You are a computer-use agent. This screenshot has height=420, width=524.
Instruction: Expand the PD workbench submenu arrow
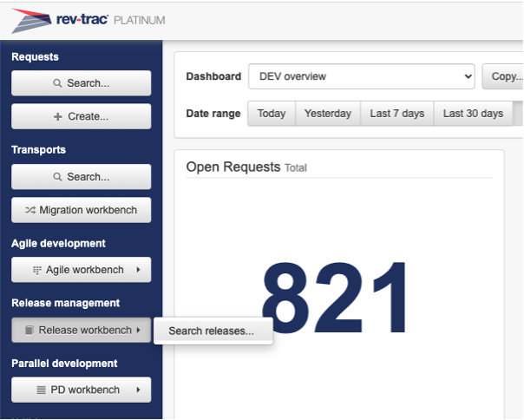pos(139,390)
